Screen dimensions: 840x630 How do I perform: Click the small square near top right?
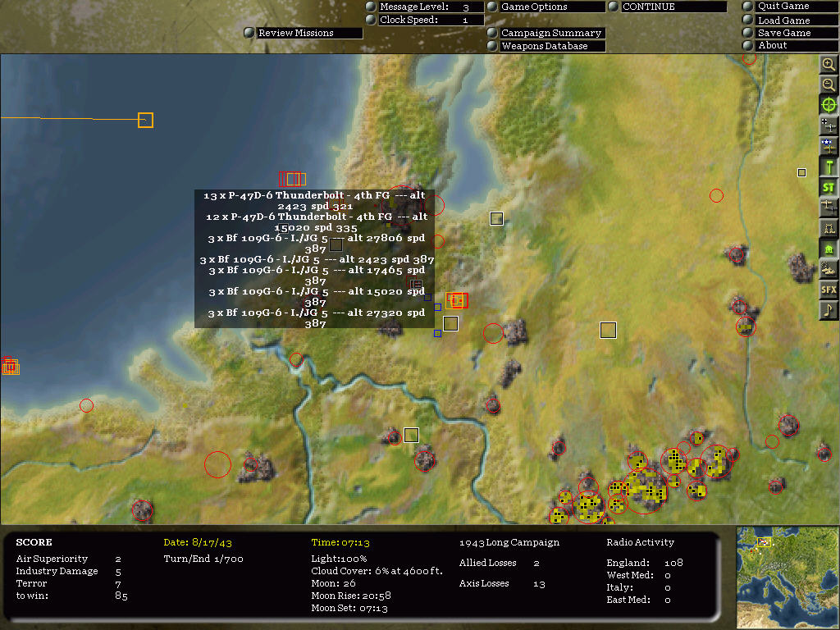pyautogui.click(x=802, y=172)
